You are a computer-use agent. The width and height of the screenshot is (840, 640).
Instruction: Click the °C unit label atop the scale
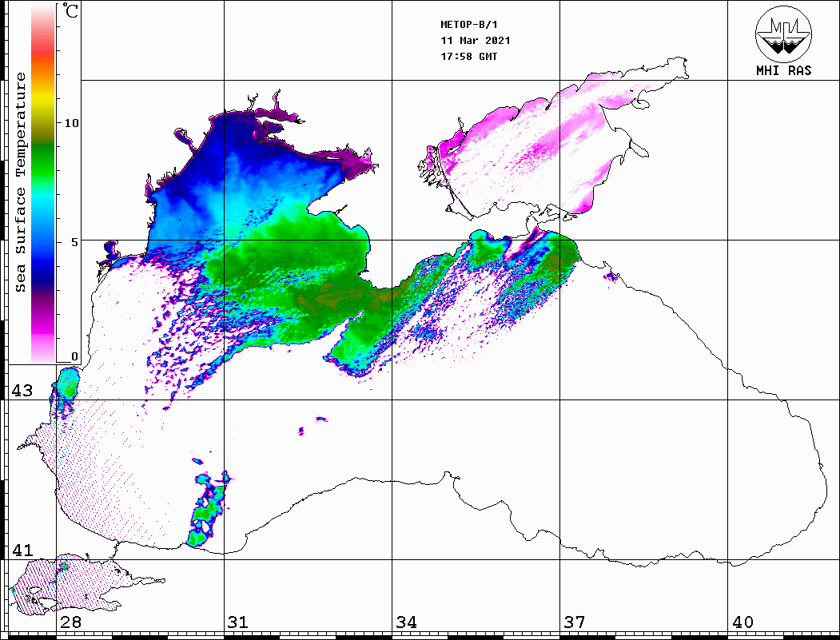(x=70, y=10)
